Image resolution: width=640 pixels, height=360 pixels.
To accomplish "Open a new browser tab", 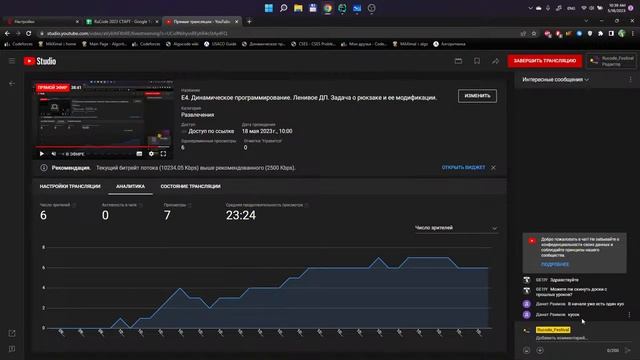I will [249, 22].
